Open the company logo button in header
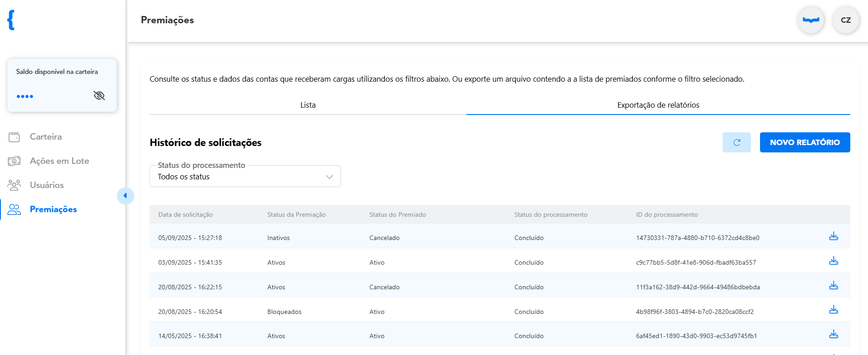Viewport: 868px width, 355px height. [811, 20]
